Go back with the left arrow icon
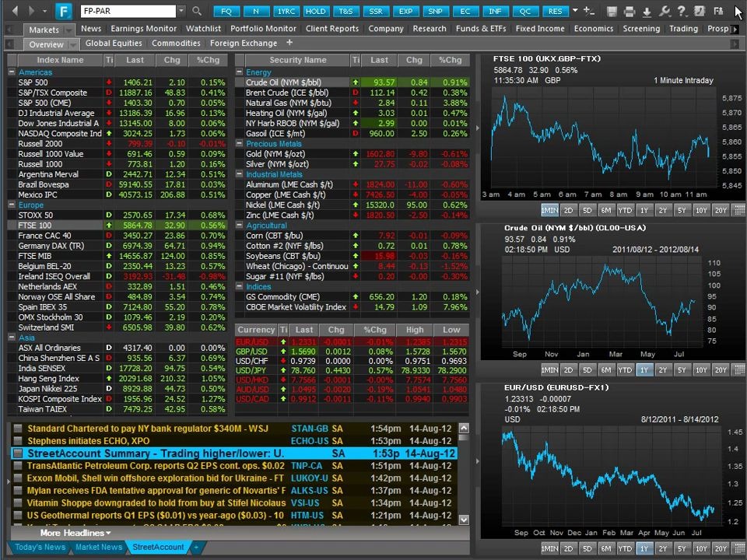 [x=15, y=10]
